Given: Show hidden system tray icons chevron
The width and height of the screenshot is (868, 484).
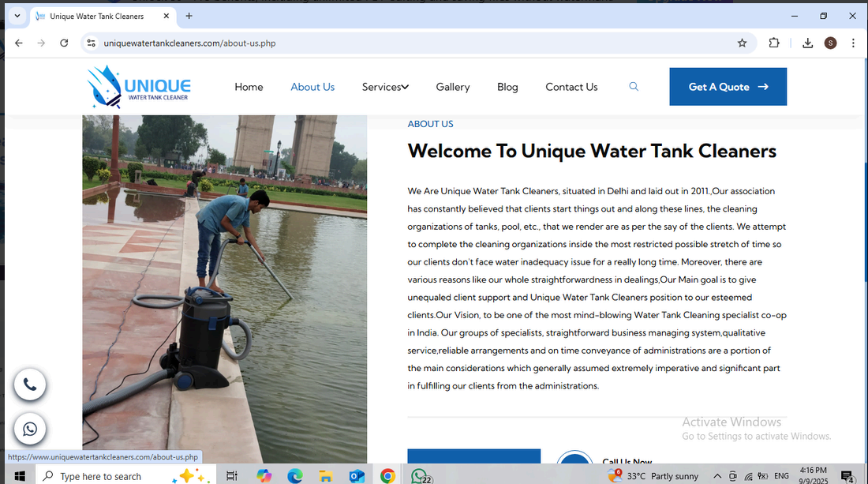Looking at the screenshot, I should coord(716,476).
